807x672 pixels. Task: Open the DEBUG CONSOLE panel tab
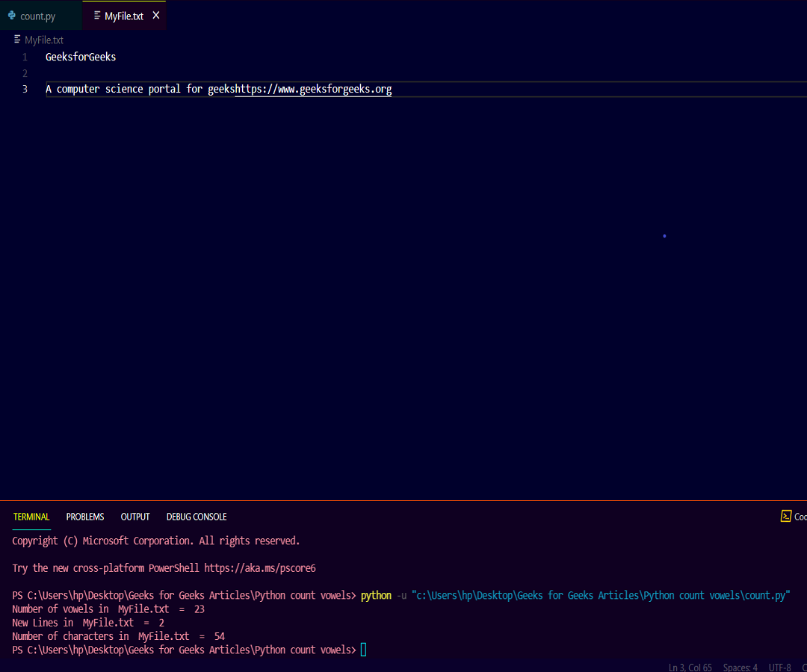(x=197, y=517)
